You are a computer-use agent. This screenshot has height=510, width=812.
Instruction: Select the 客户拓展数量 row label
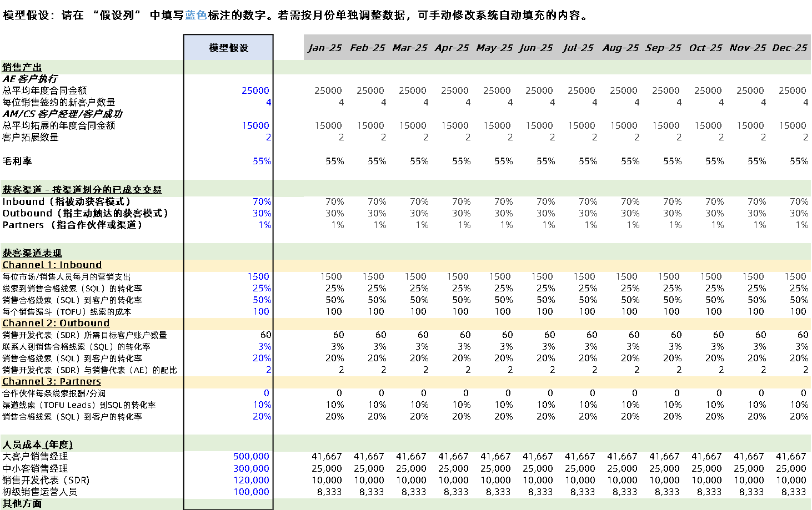[31, 137]
